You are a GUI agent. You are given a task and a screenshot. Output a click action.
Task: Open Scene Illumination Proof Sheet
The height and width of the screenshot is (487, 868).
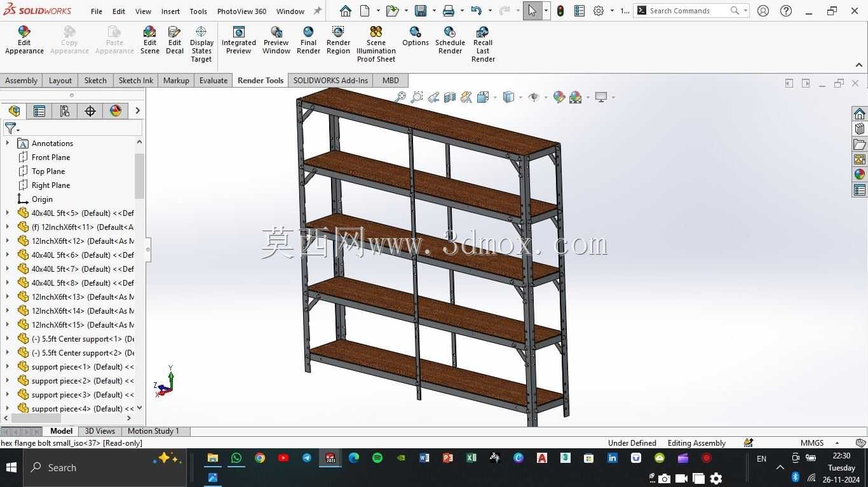click(376, 44)
